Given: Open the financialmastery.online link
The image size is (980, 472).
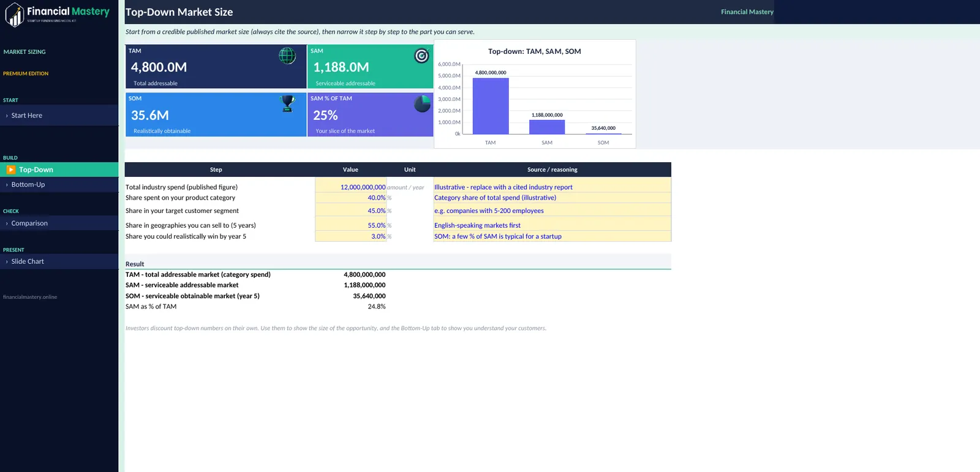Looking at the screenshot, I should (x=30, y=297).
